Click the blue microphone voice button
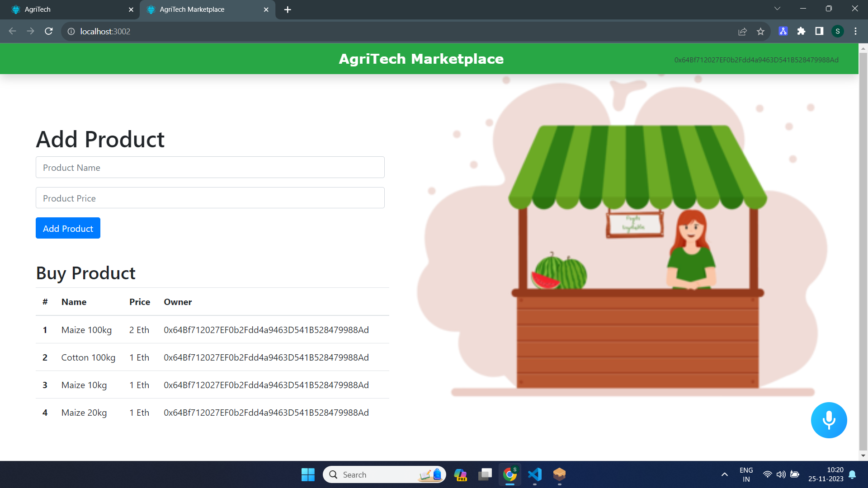Image resolution: width=868 pixels, height=488 pixels. point(828,420)
